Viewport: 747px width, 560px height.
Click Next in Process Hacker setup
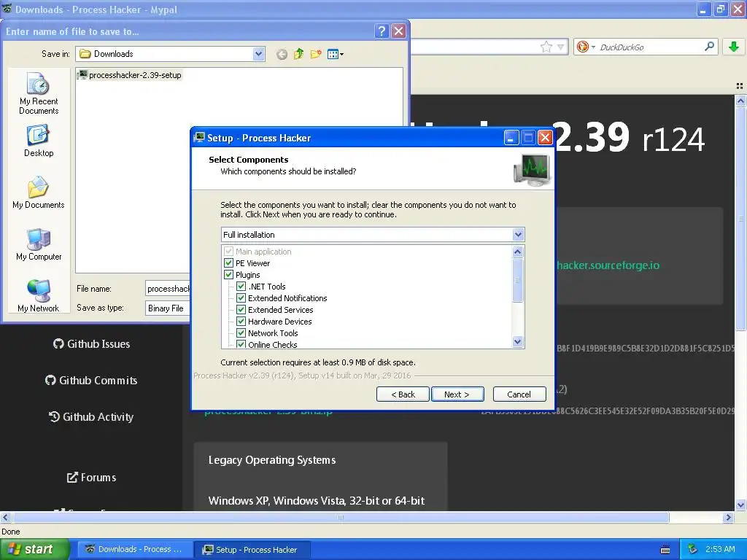coord(457,394)
